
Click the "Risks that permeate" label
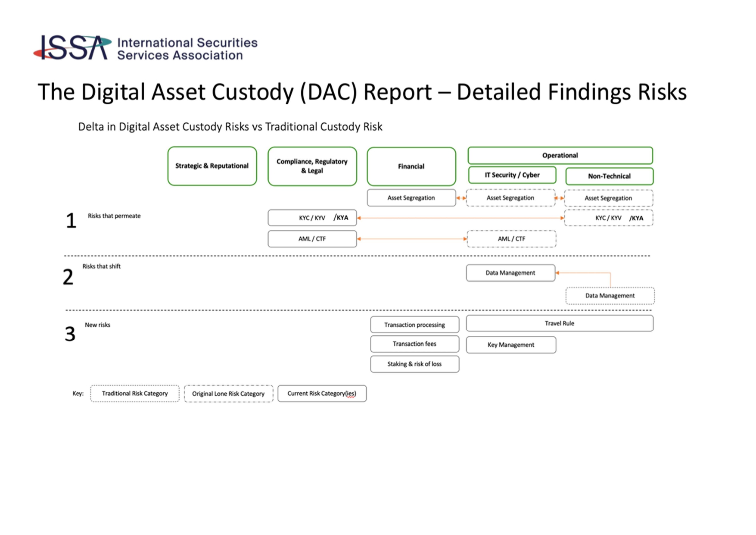click(x=114, y=216)
